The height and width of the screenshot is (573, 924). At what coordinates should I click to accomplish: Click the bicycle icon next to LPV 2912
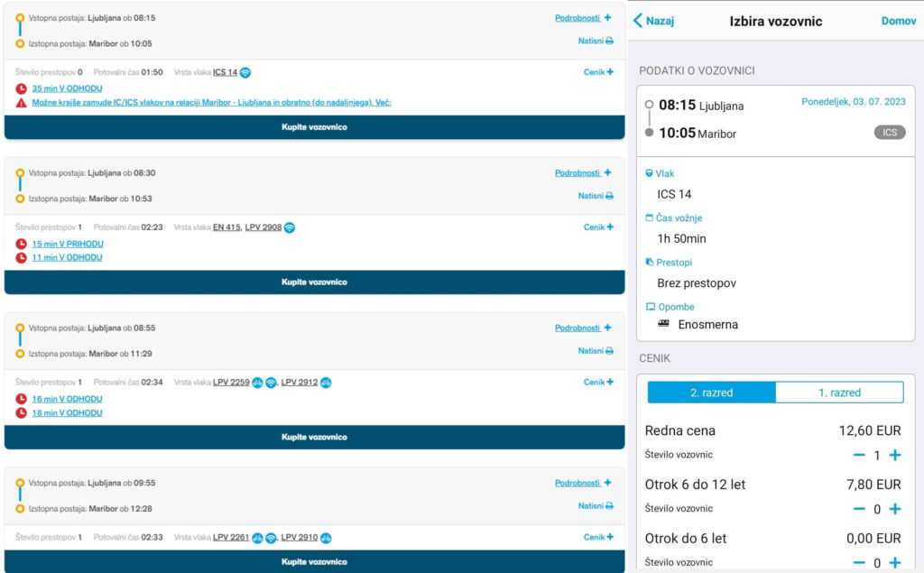pos(326,383)
